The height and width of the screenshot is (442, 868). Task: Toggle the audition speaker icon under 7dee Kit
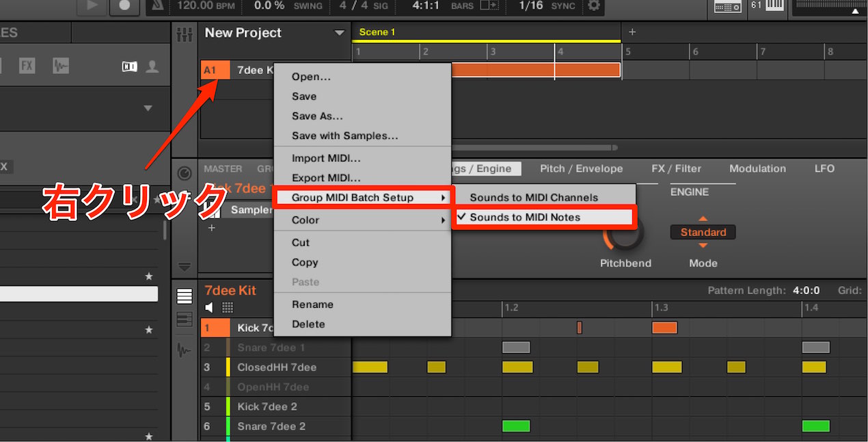[x=210, y=308]
